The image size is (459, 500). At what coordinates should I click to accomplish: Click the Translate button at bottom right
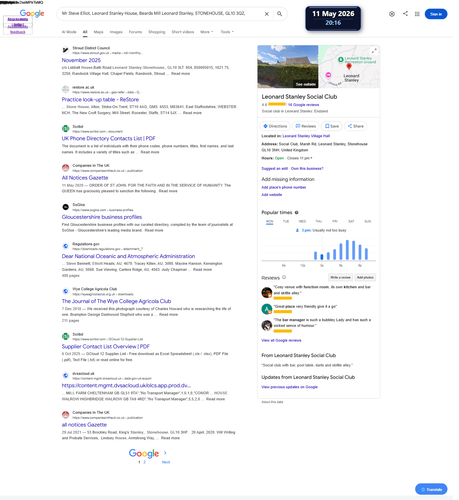pyautogui.click(x=431, y=489)
